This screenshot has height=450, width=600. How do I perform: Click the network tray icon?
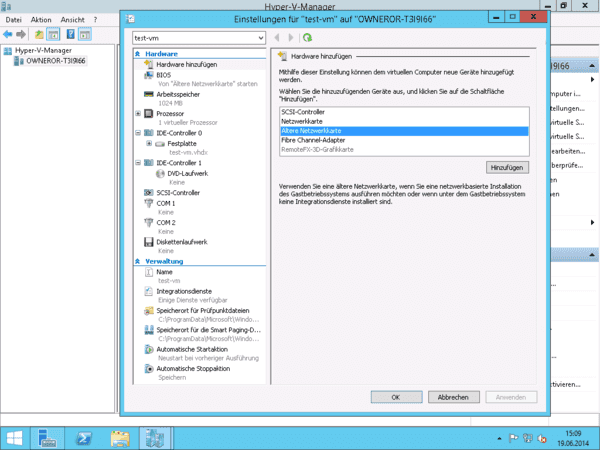click(528, 439)
